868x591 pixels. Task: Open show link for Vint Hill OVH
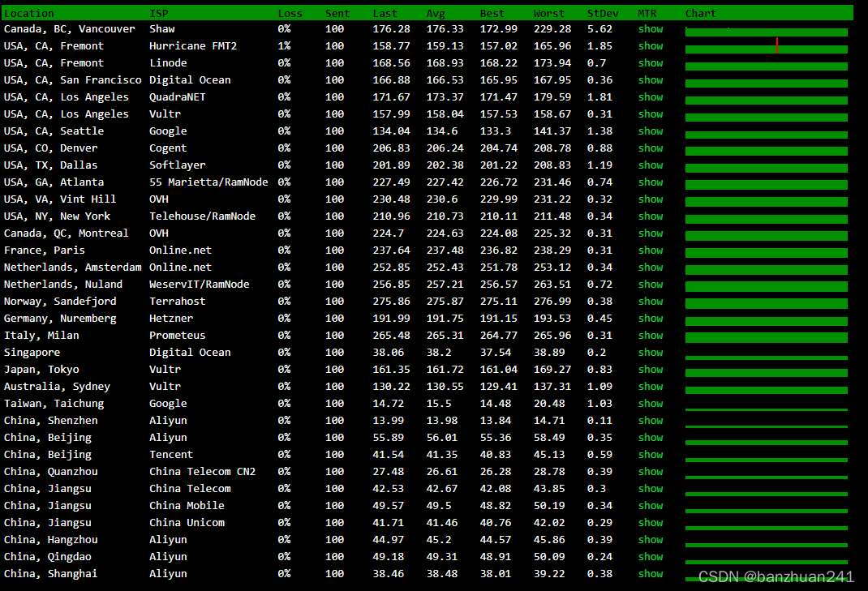(651, 199)
